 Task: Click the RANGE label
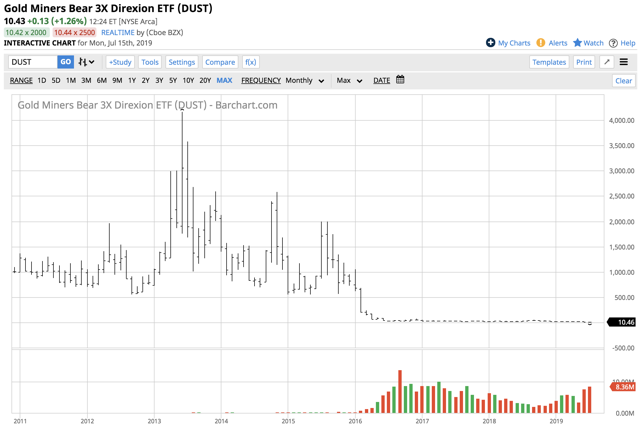[x=21, y=80]
